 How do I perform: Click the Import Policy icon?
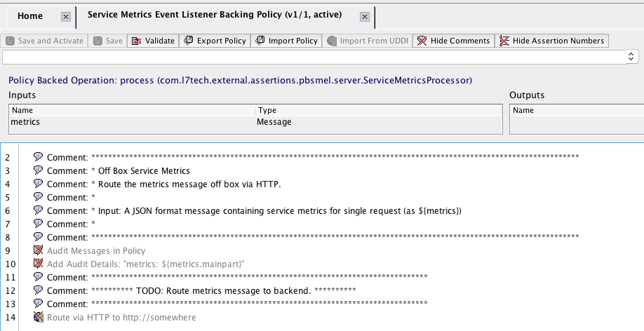click(260, 41)
